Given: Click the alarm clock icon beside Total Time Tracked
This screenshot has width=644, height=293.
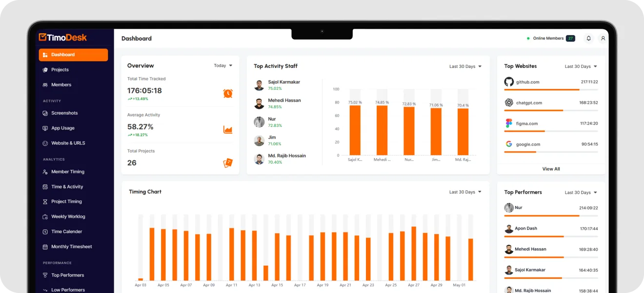Looking at the screenshot, I should click(228, 93).
